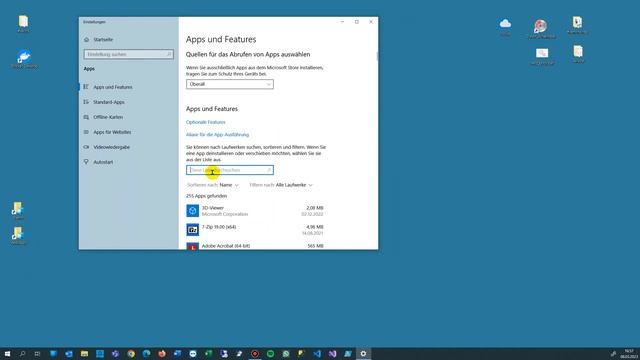The height and width of the screenshot is (360, 640).
Task: Open the blue chat bubble taskbar app
Action: 193,353
